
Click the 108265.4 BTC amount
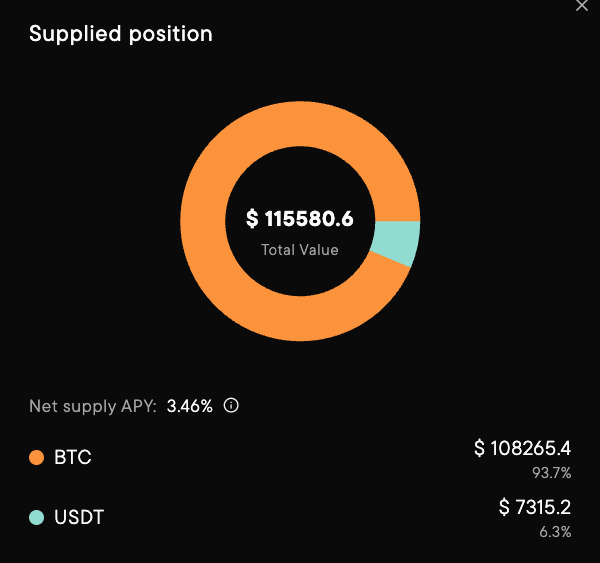coord(531,448)
